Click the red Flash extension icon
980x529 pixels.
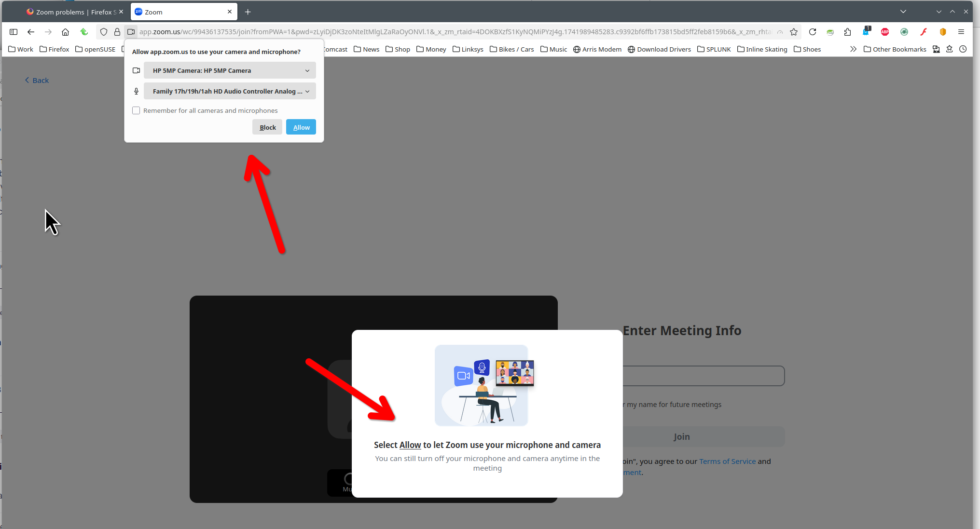(924, 32)
